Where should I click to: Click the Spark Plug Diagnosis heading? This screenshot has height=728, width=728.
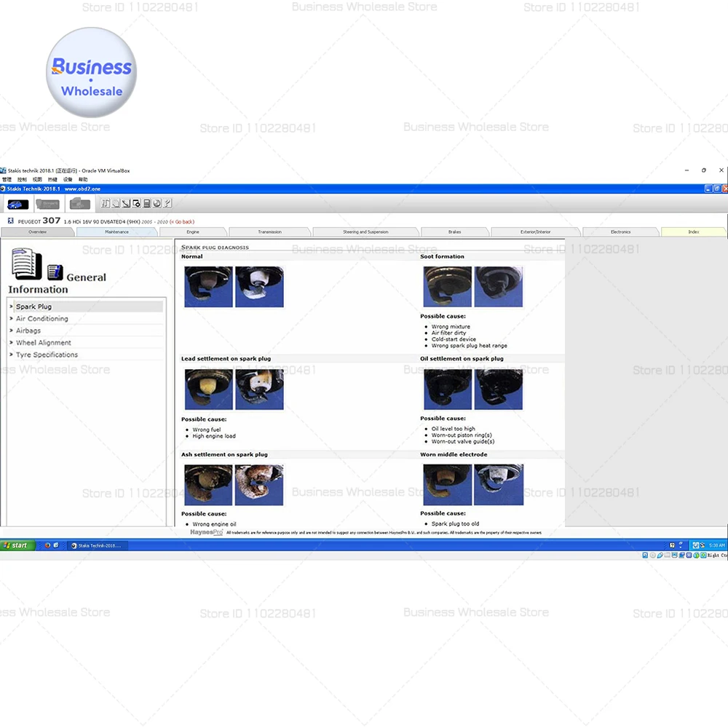pos(215,248)
